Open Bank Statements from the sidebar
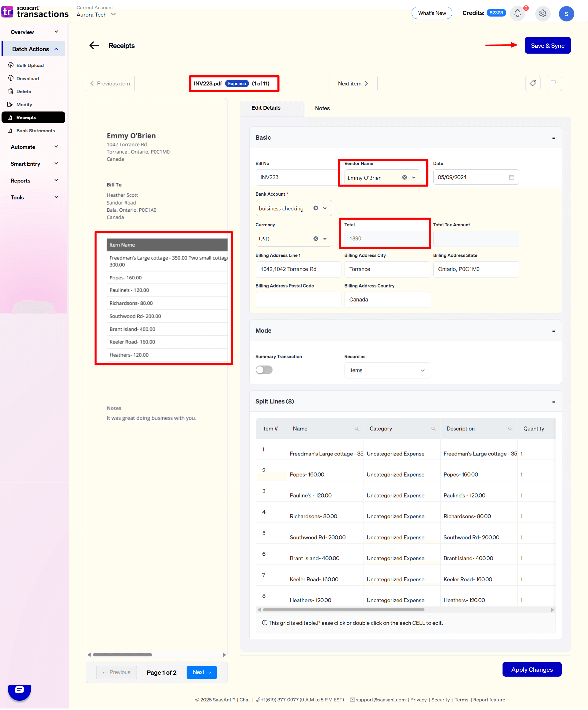The width and height of the screenshot is (588, 710). tap(36, 130)
